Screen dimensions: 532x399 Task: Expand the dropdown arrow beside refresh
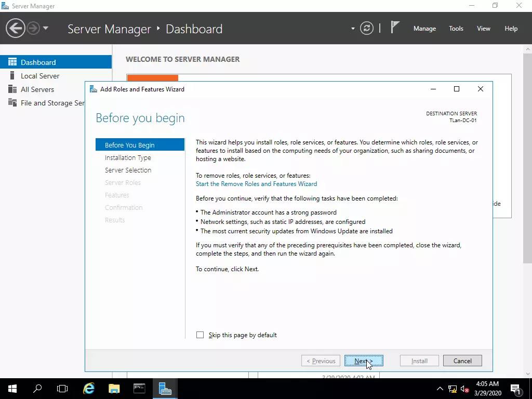(x=353, y=29)
